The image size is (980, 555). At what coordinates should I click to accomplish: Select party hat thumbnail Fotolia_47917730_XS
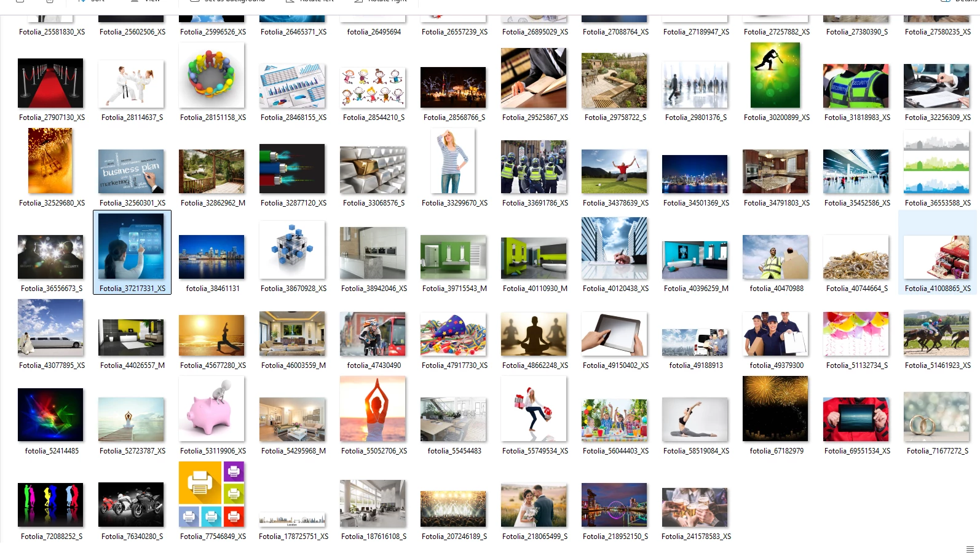(x=453, y=334)
